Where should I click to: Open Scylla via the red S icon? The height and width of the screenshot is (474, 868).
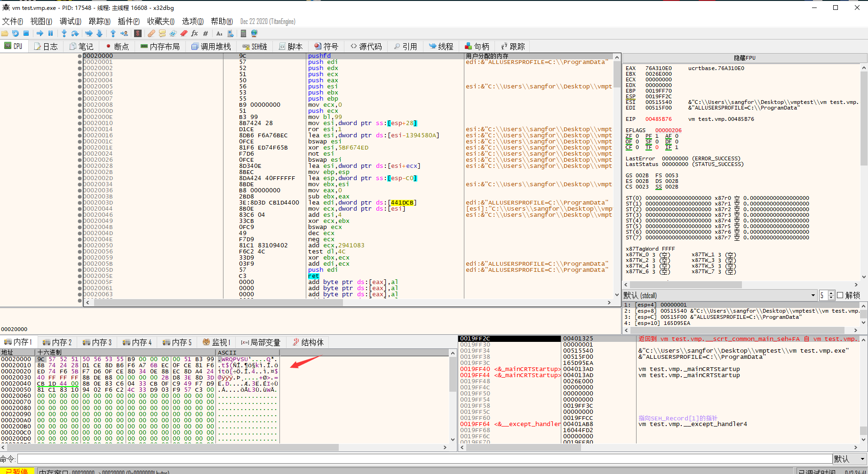click(x=138, y=33)
